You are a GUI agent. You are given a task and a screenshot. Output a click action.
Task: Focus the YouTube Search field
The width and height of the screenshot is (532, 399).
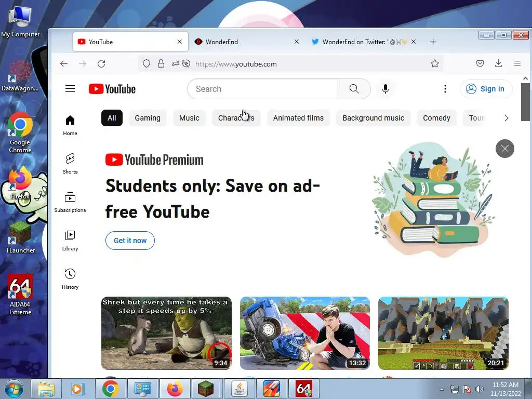click(x=262, y=89)
